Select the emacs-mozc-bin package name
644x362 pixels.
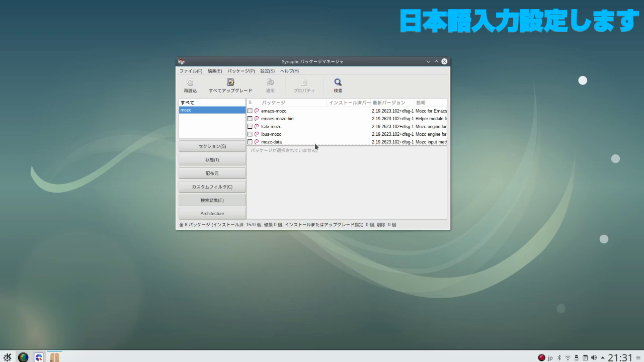click(x=277, y=119)
